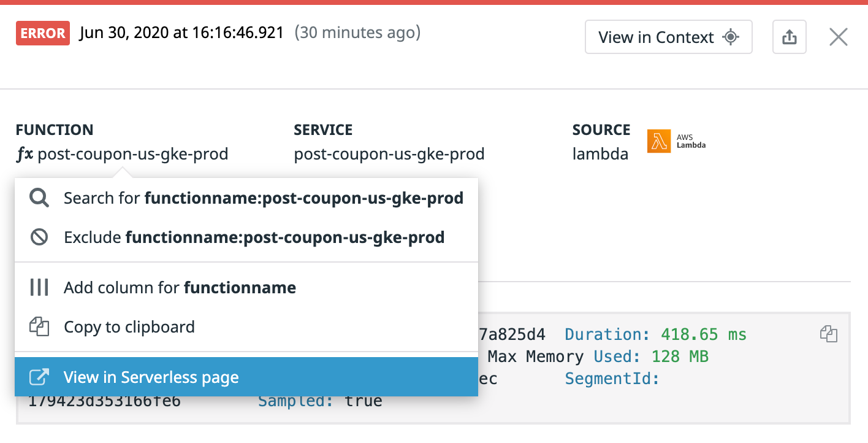Click the fx function icon

25,154
